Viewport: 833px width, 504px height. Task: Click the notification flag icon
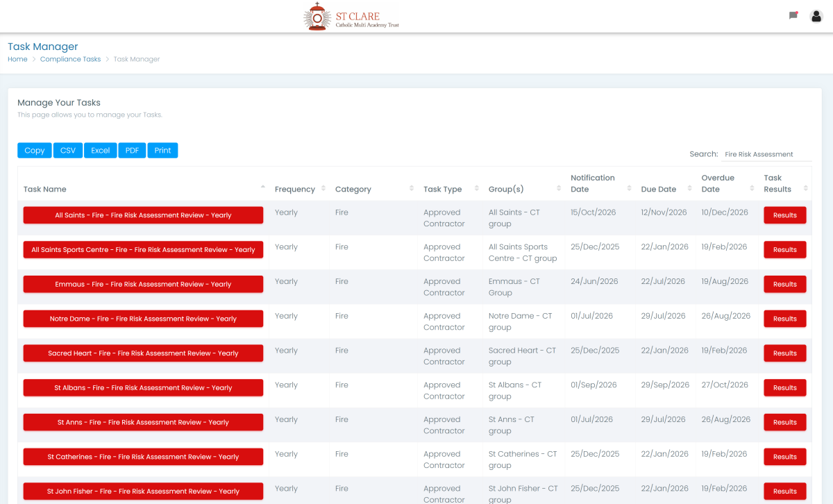coord(793,15)
